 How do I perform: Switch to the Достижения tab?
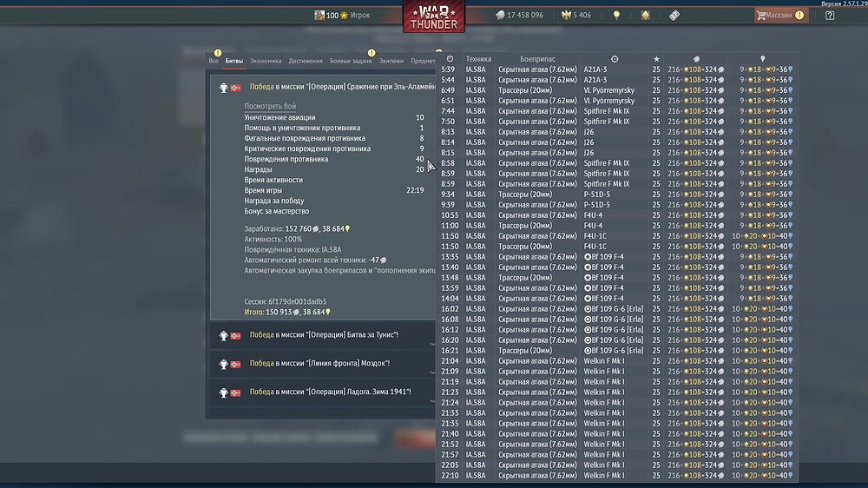click(306, 61)
